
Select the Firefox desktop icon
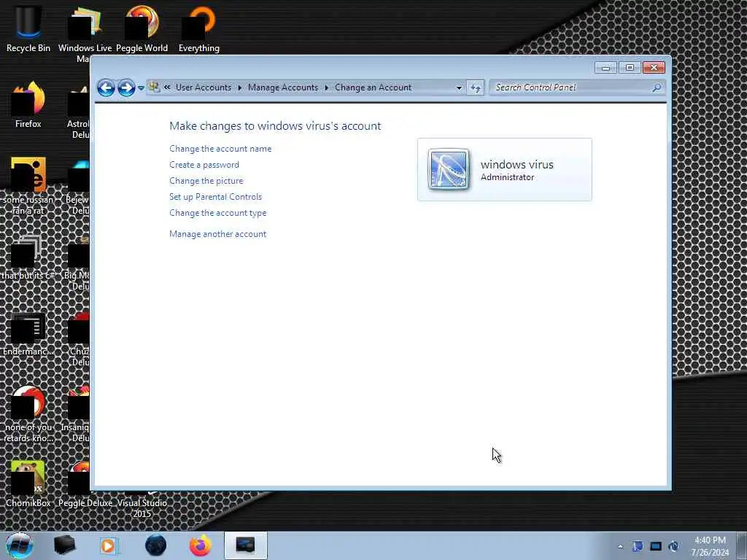(x=28, y=105)
